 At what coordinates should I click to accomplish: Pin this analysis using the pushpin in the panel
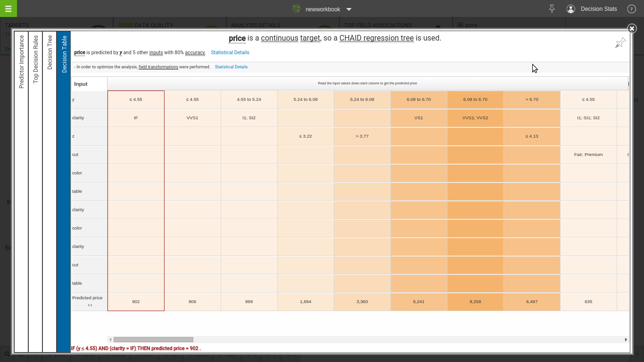620,43
